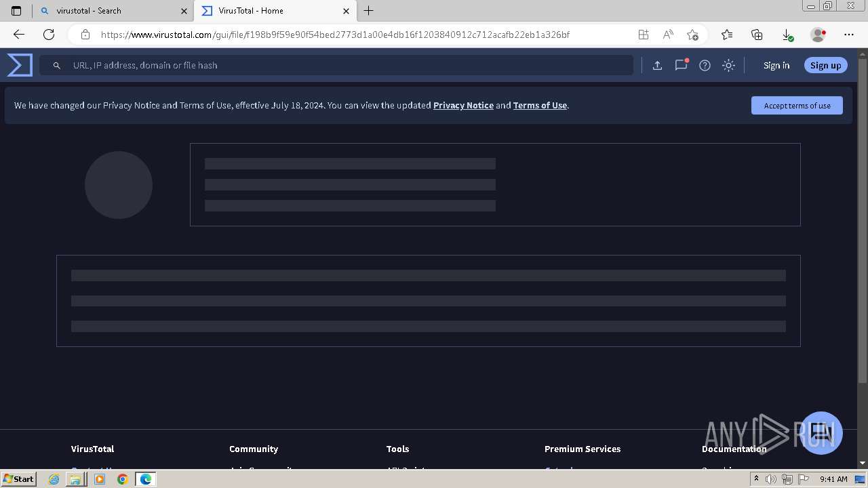
Task: Open the Privacy Notice link
Action: tap(463, 105)
